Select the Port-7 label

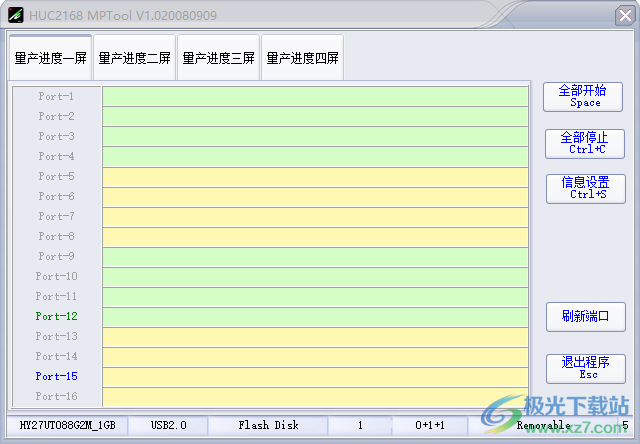[56, 216]
